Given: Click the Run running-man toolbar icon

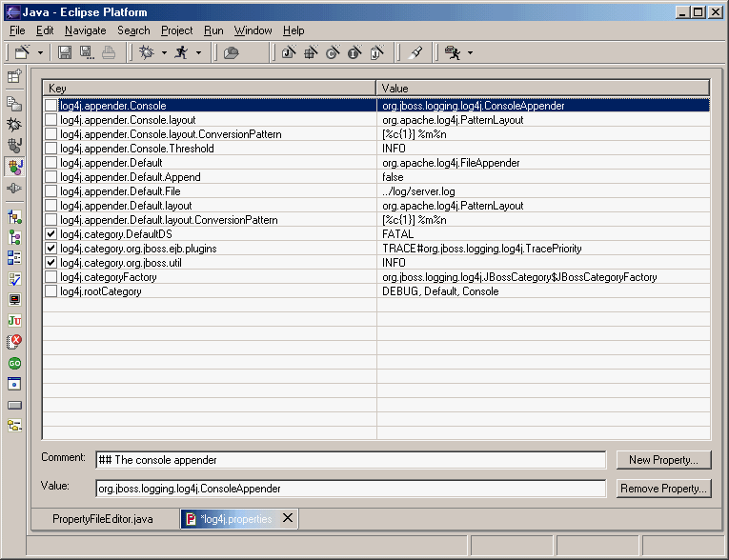Looking at the screenshot, I should (x=181, y=52).
